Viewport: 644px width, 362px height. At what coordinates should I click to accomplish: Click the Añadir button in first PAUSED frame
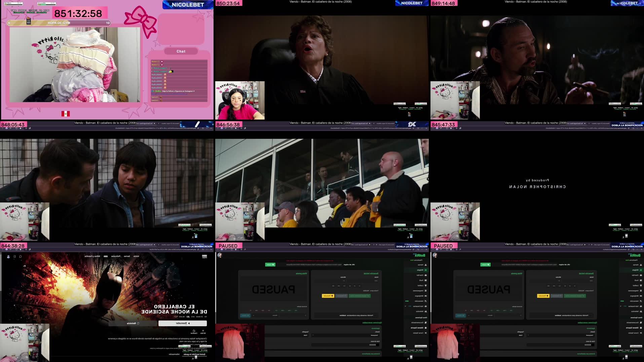[x=245, y=316]
